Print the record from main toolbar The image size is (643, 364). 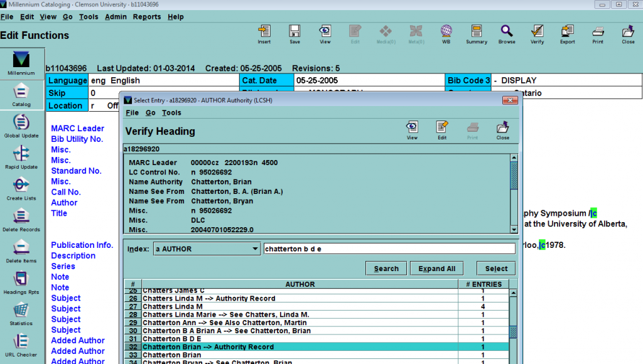(598, 35)
